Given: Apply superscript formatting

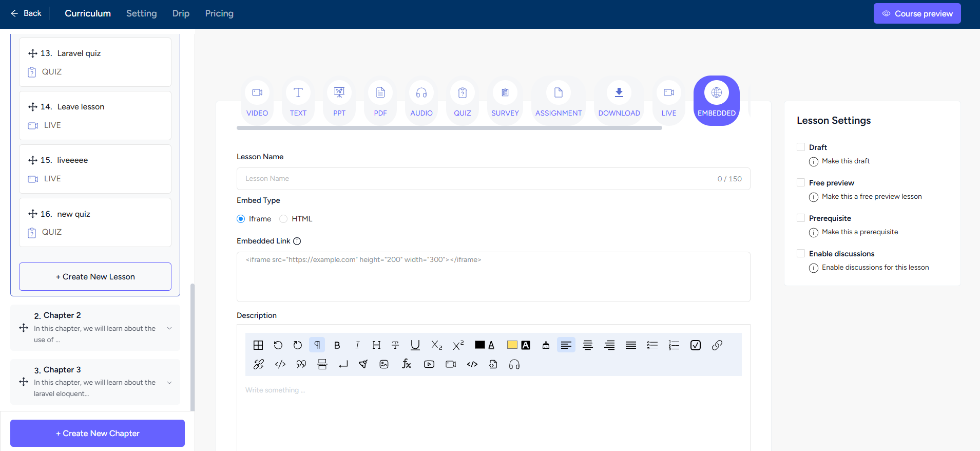Looking at the screenshot, I should (x=458, y=345).
